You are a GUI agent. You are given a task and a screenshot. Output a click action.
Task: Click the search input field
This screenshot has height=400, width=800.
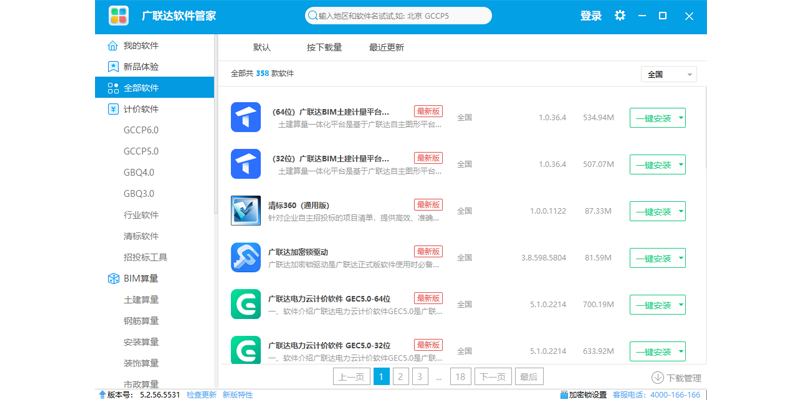[398, 16]
